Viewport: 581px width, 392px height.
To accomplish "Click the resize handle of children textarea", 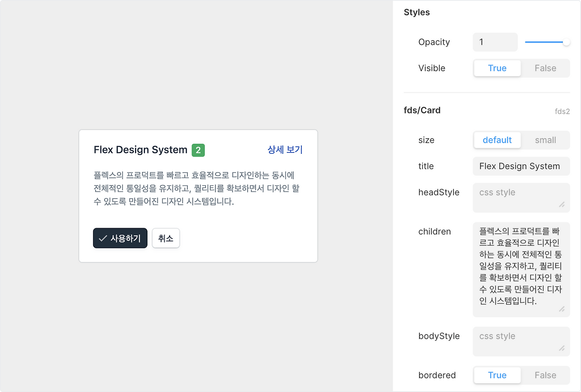I will click(561, 309).
